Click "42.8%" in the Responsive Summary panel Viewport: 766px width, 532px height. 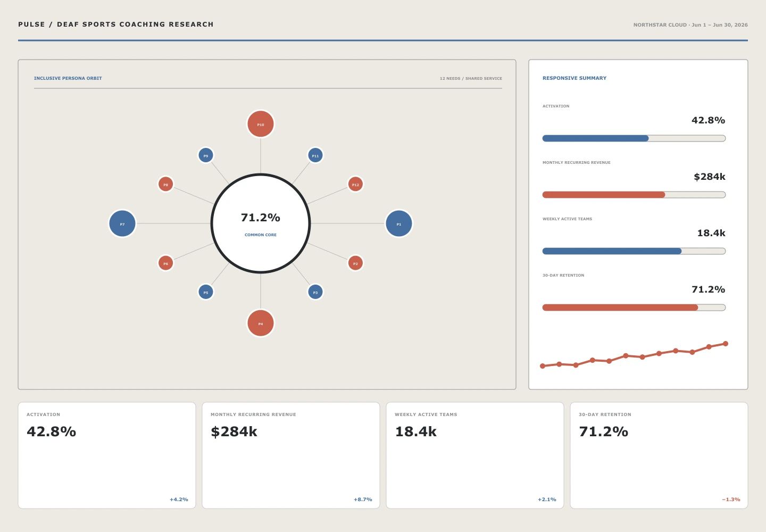tap(708, 120)
